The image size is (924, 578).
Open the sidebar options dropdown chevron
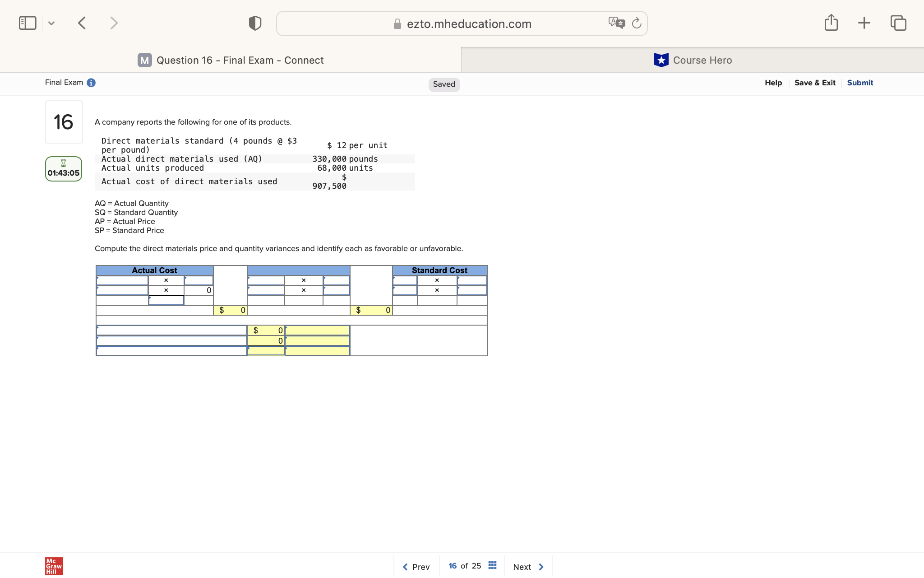51,23
